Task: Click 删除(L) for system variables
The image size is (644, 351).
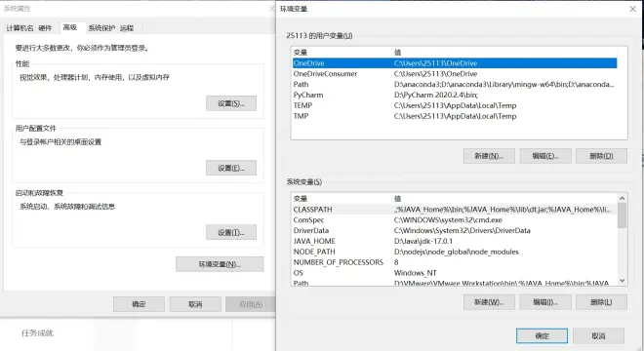Action: [x=601, y=302]
